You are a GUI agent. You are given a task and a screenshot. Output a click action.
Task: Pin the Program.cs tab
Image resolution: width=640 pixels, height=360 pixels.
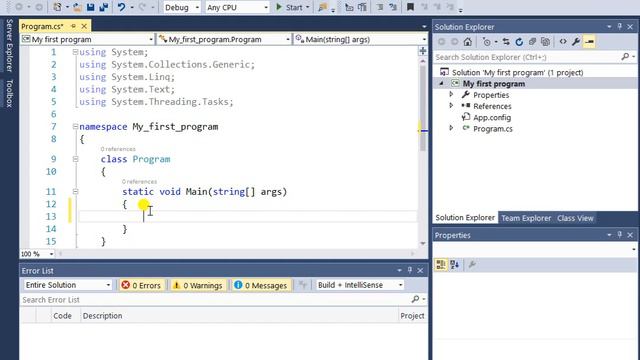coord(73,27)
